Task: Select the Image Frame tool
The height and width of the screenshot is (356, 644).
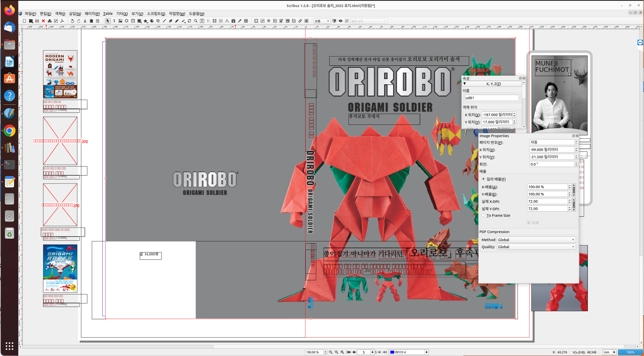Action: point(120,21)
